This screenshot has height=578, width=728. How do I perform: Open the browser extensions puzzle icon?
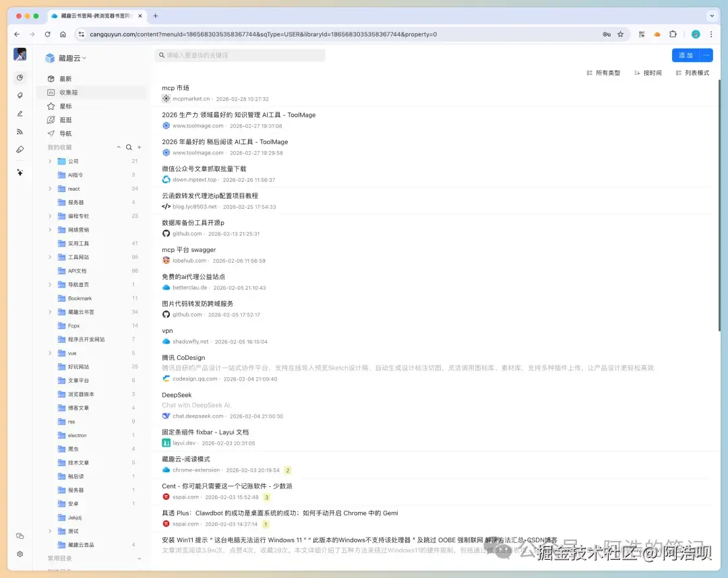(673, 34)
